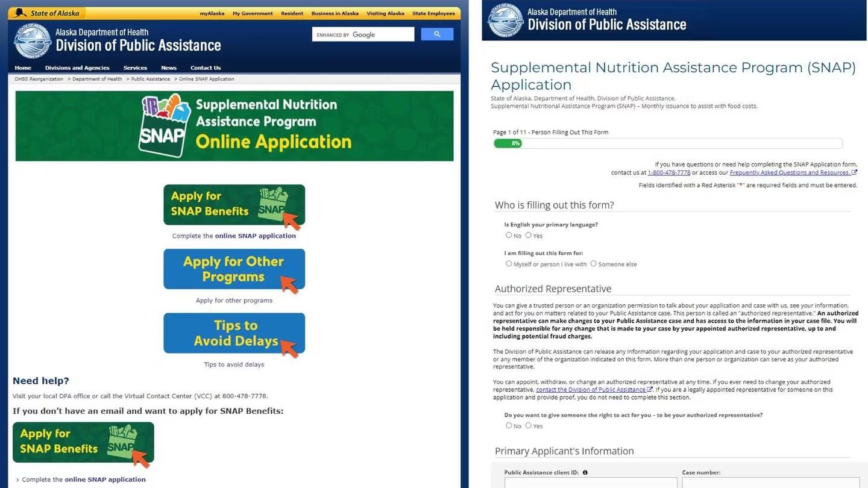Open online SNAP application link above Apply for Other Programs
This screenshot has width=868, height=488.
[x=256, y=236]
